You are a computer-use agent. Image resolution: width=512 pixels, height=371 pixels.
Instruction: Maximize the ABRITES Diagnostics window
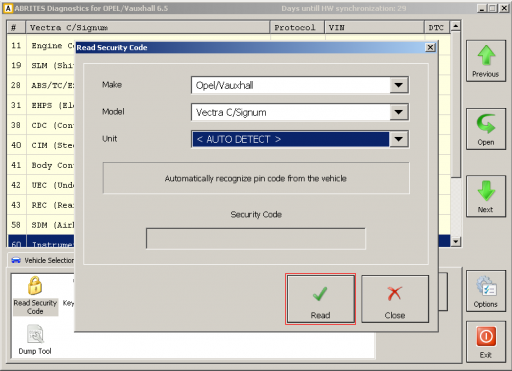(x=493, y=8)
